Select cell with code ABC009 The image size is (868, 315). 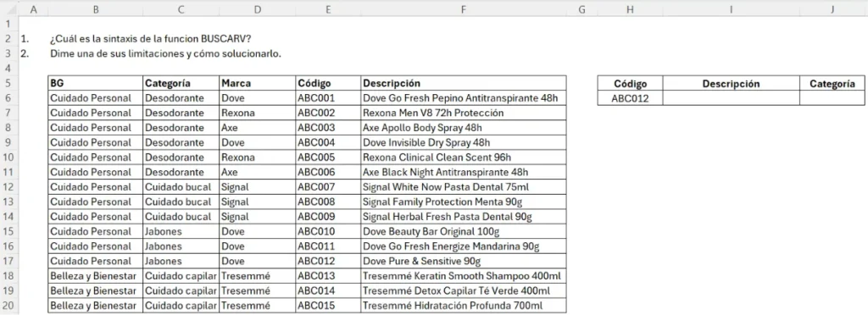[328, 217]
